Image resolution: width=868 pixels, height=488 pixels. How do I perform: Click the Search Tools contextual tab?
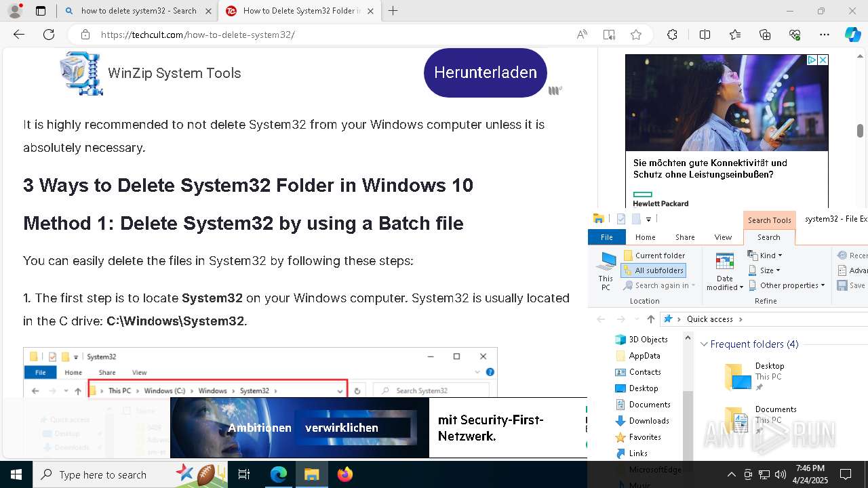pyautogui.click(x=769, y=220)
